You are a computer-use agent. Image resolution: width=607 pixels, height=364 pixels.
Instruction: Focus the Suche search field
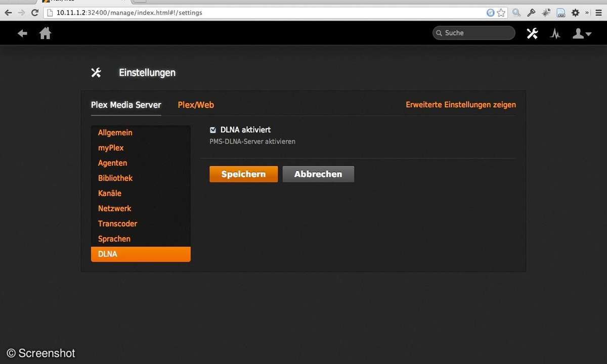(x=473, y=33)
